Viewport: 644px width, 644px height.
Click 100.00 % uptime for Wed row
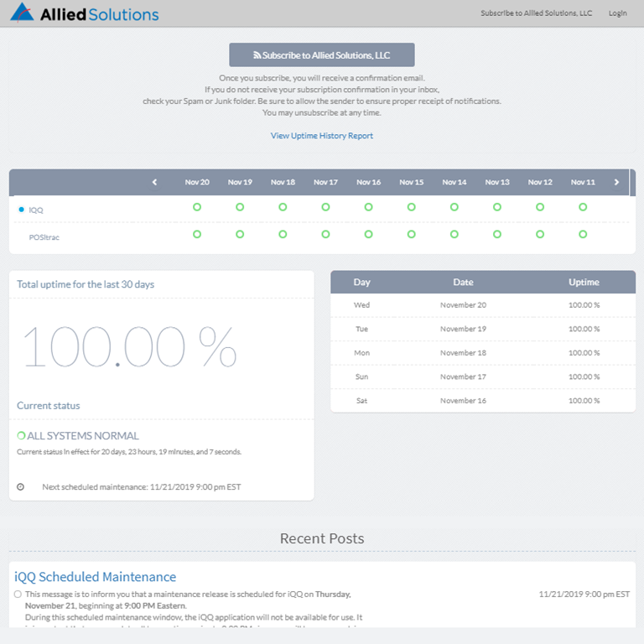584,305
